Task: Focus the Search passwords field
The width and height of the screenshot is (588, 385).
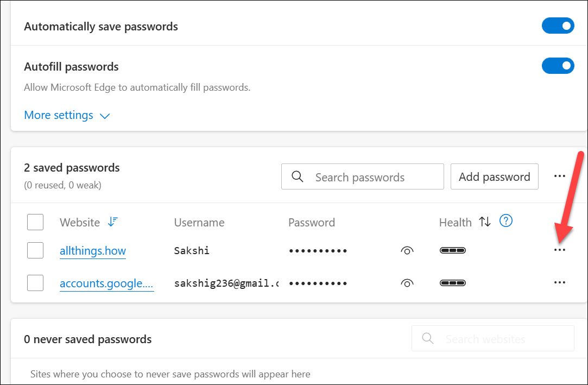Action: tap(363, 176)
